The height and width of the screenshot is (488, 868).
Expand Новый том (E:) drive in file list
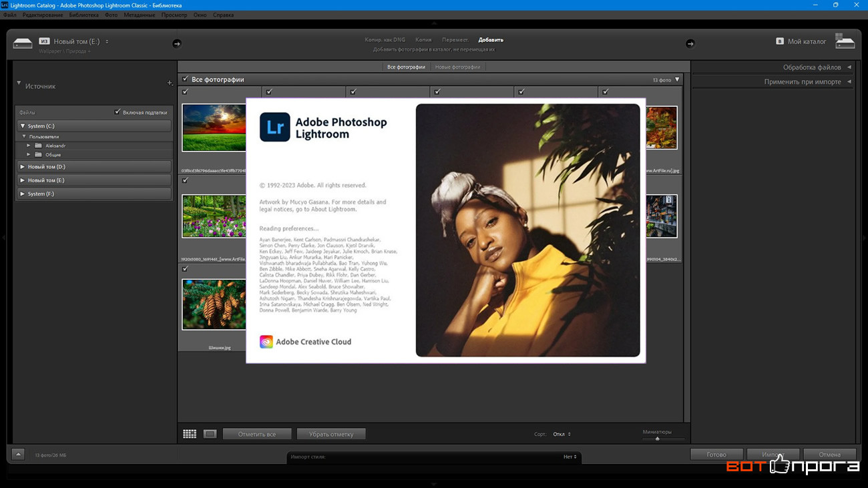[x=23, y=180]
